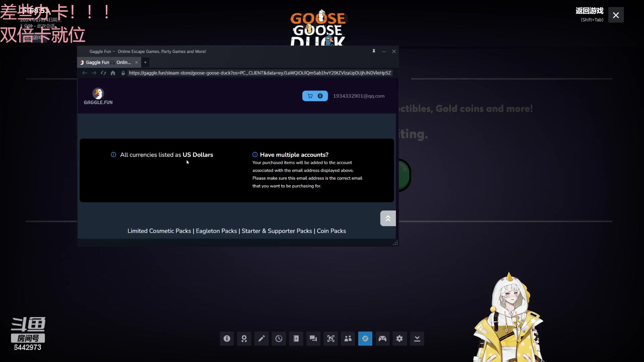The width and height of the screenshot is (644, 362).
Task: Open the Coin Packs link
Action: coord(331,231)
